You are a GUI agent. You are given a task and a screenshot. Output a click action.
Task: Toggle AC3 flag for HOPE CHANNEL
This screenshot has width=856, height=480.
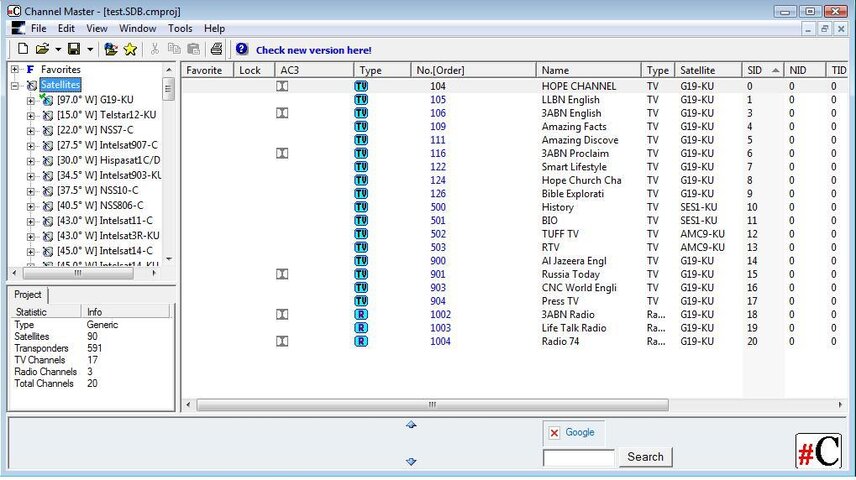[282, 86]
